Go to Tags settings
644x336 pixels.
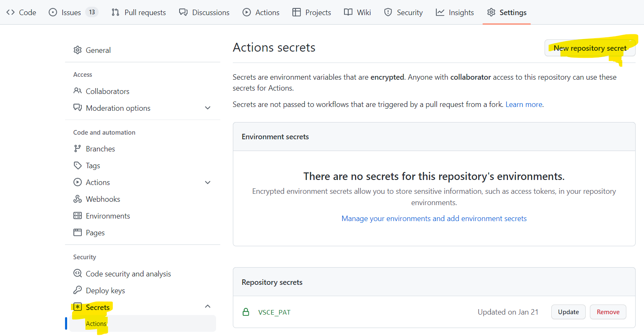143,165
